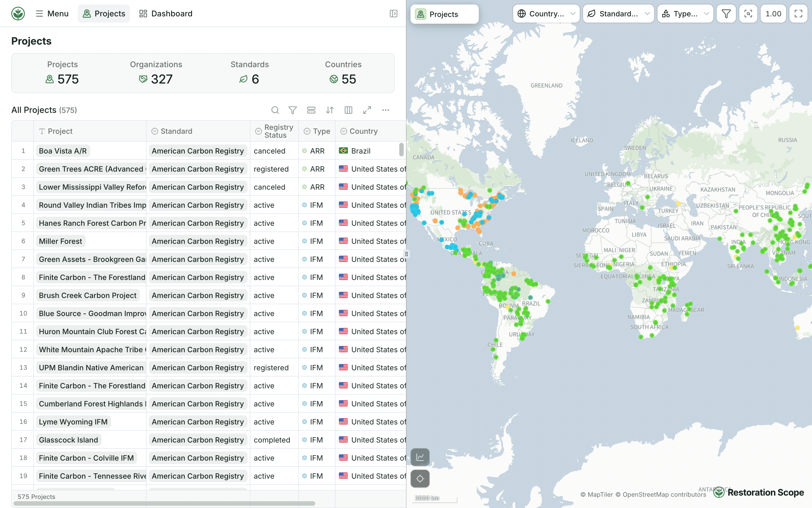Open the Standard filter dropdown on map

pos(618,14)
